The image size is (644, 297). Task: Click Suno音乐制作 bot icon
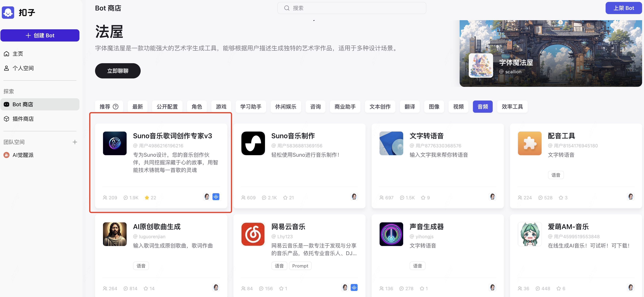(x=253, y=143)
